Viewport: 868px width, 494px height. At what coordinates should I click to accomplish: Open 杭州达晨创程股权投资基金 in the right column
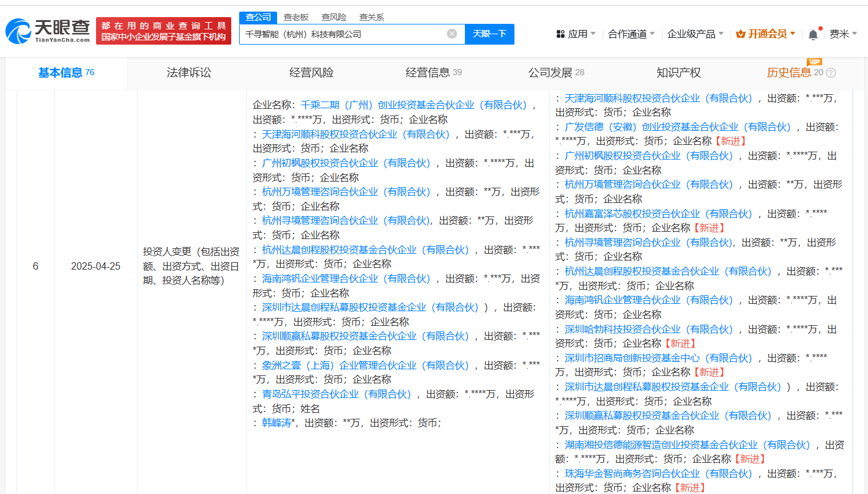coord(668,271)
